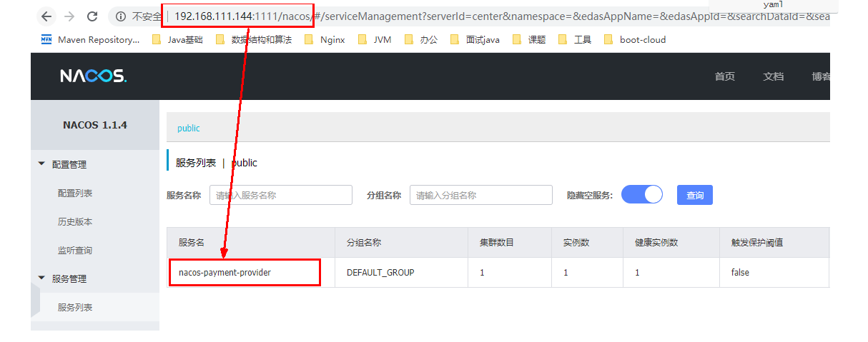Open the 面试java bookmark folder
Screen dimensions: 868x342
475,40
